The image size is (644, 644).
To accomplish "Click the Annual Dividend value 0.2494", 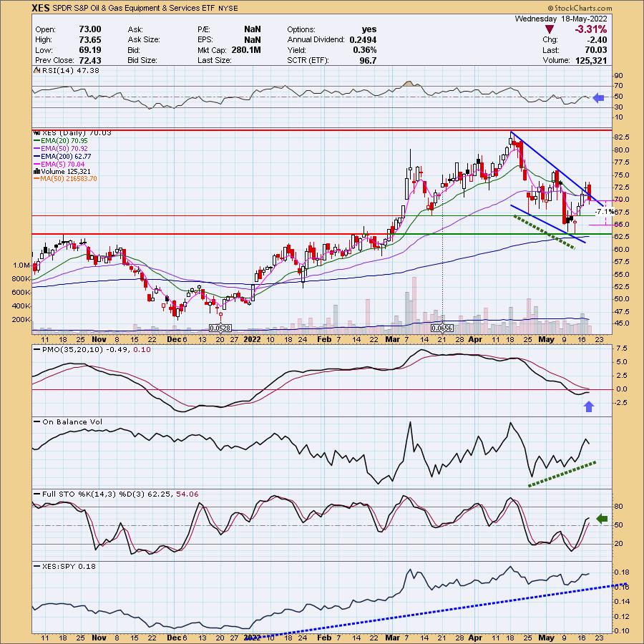I will click(x=363, y=40).
